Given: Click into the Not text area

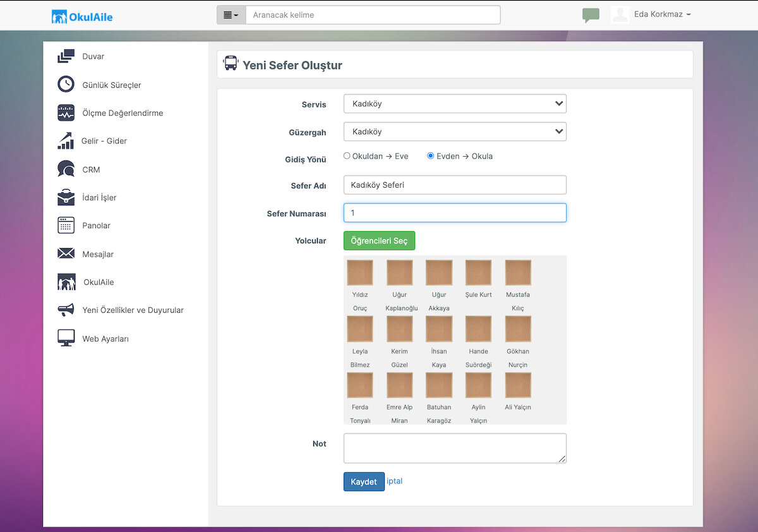Looking at the screenshot, I should click(x=455, y=448).
